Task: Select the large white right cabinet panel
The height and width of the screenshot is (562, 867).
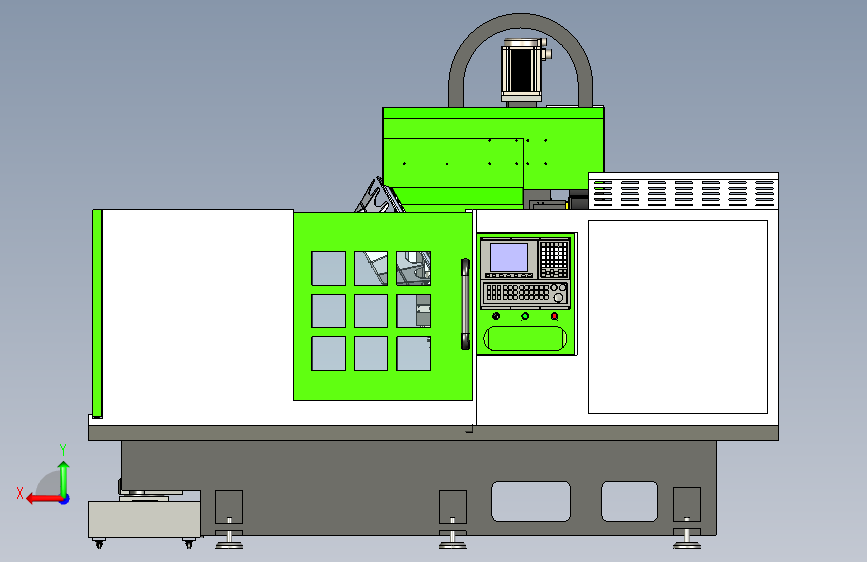Action: coord(678,317)
